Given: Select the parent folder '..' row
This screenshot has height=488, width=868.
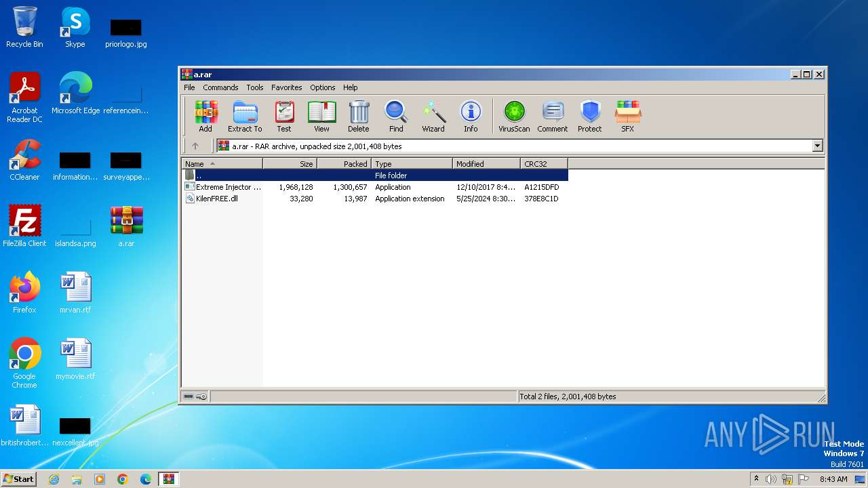Looking at the screenshot, I should [x=375, y=176].
